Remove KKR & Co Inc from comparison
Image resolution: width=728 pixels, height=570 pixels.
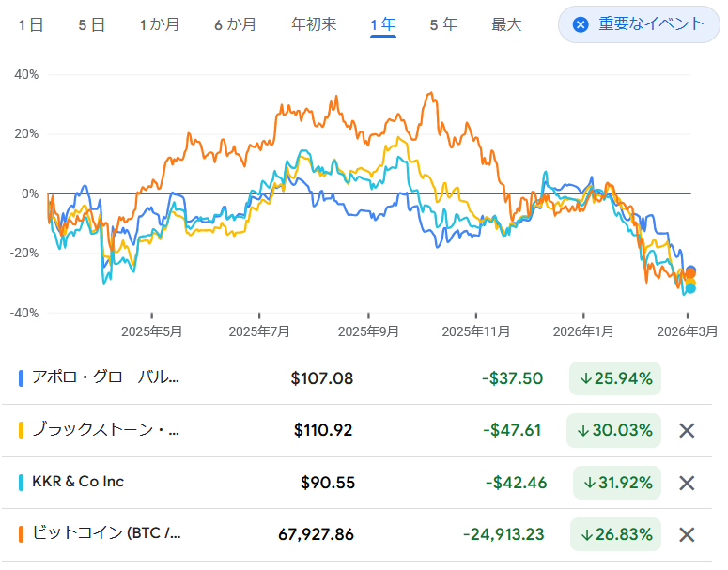[x=687, y=483]
